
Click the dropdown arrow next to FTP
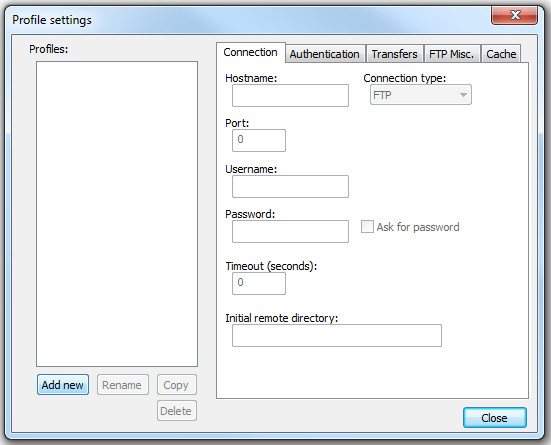click(463, 95)
